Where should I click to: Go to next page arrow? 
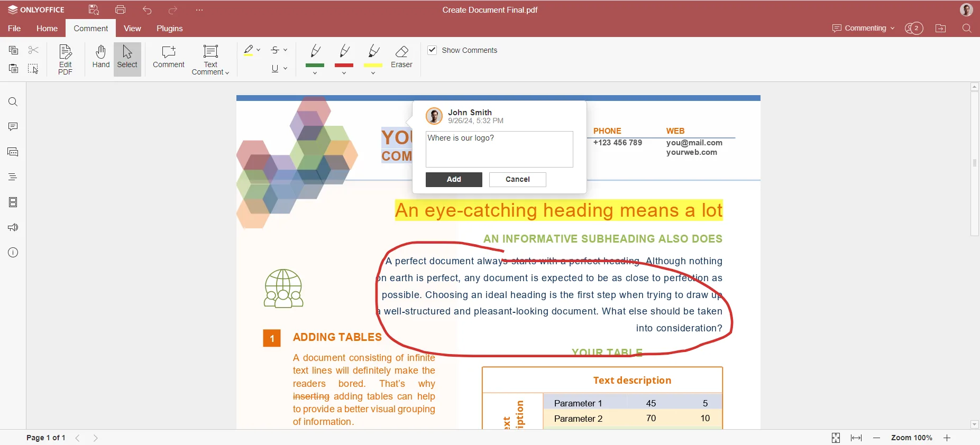point(95,438)
